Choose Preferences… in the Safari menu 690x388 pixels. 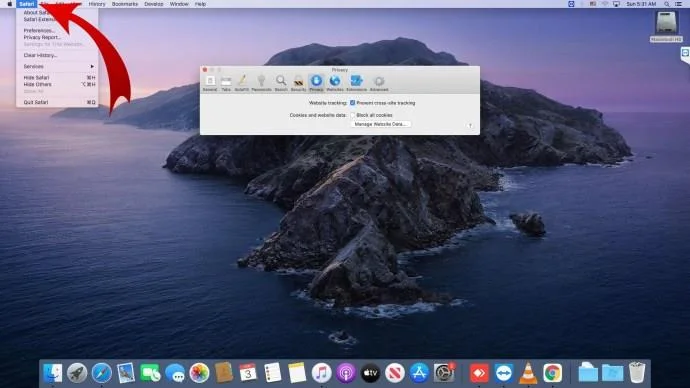(57, 31)
